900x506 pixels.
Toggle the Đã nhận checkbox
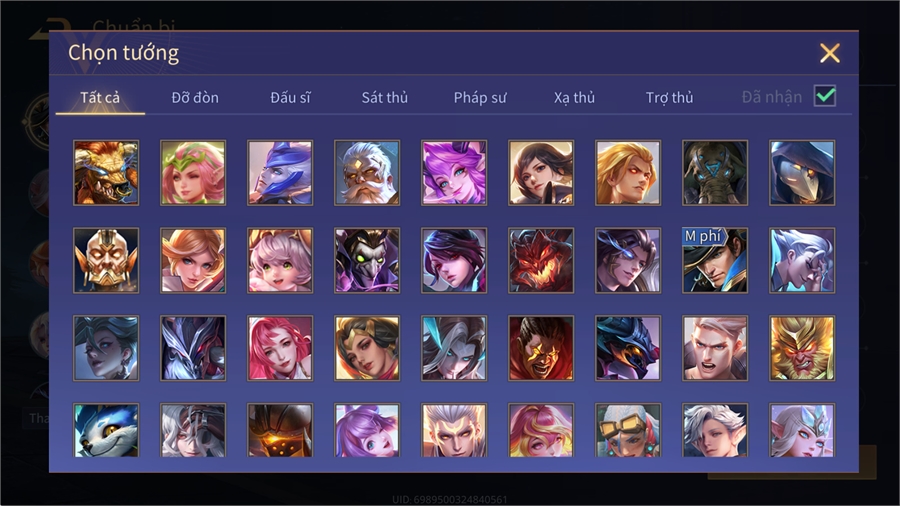825,96
